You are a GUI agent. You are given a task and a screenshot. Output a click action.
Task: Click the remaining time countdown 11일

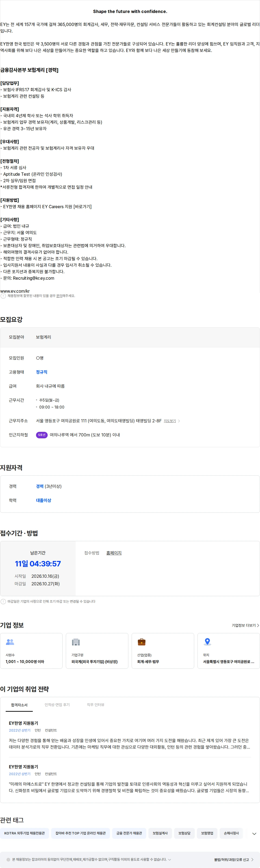point(38,564)
